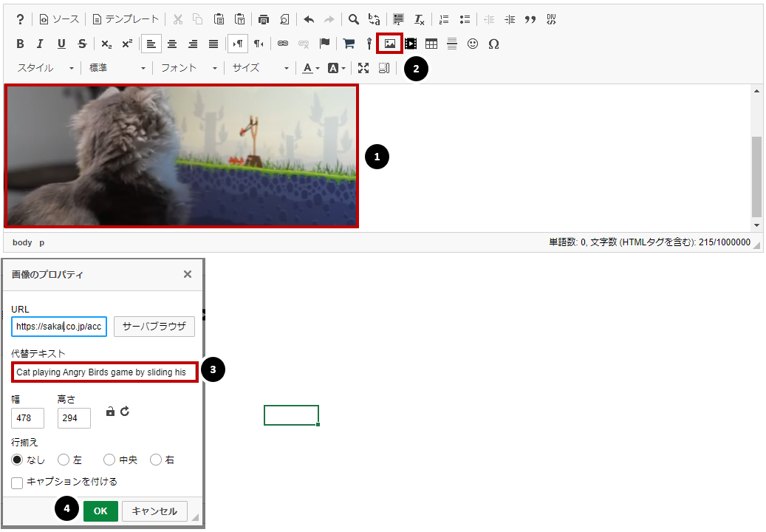Insert a horizontal line

click(452, 44)
